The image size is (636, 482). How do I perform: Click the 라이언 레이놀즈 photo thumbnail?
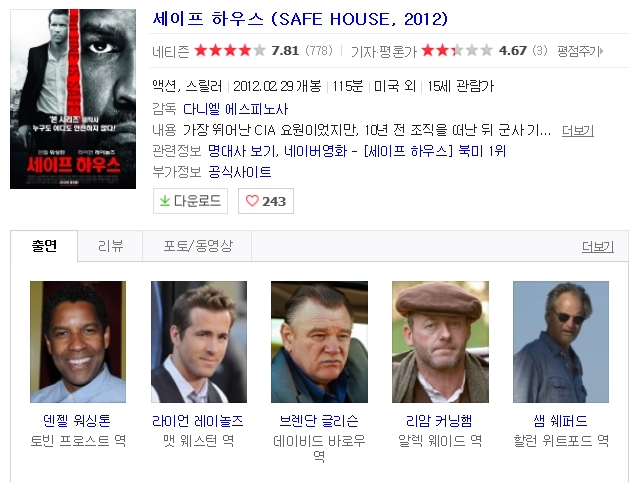199,342
